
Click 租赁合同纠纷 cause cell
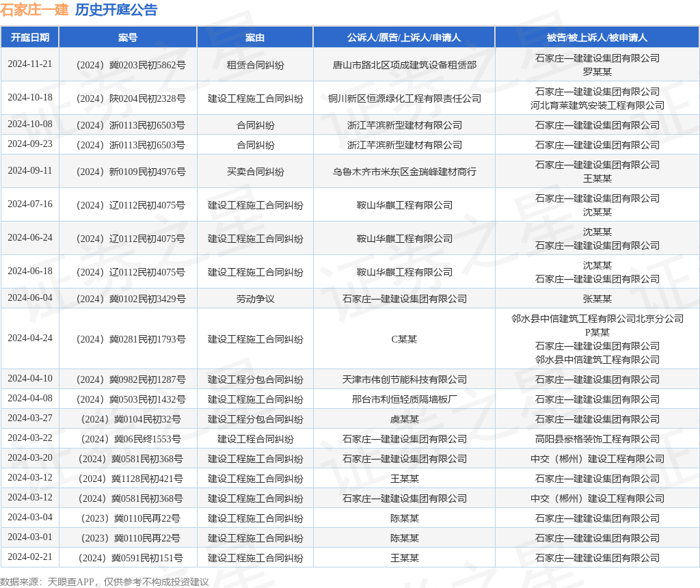click(255, 65)
